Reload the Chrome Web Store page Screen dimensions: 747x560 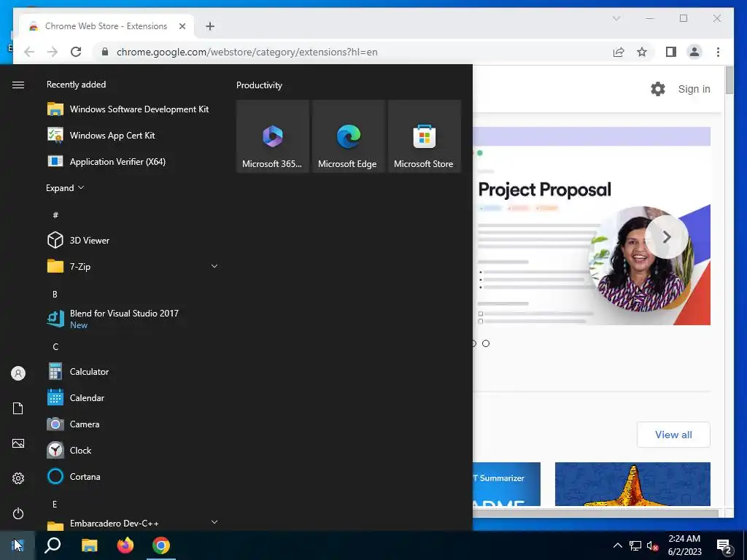[76, 52]
